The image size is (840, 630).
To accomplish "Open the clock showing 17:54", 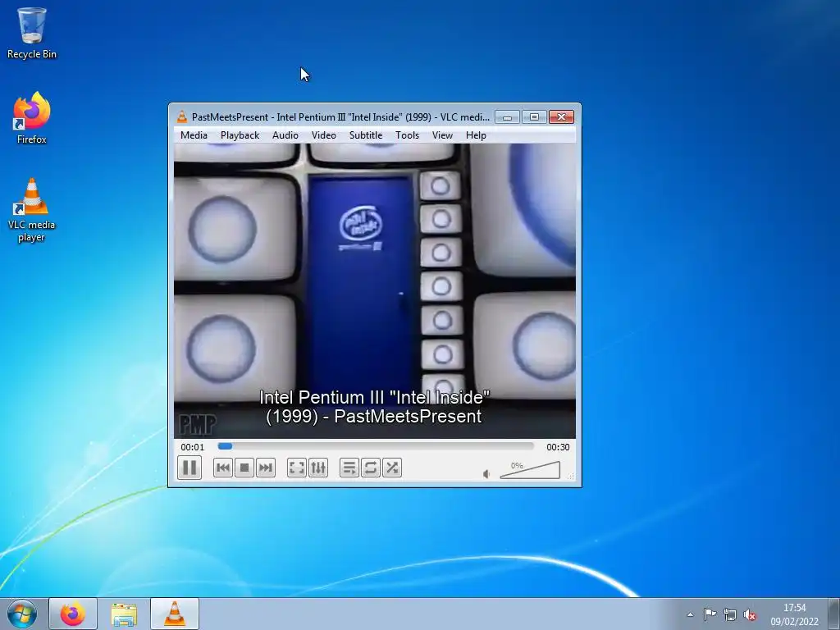I will 794,614.
